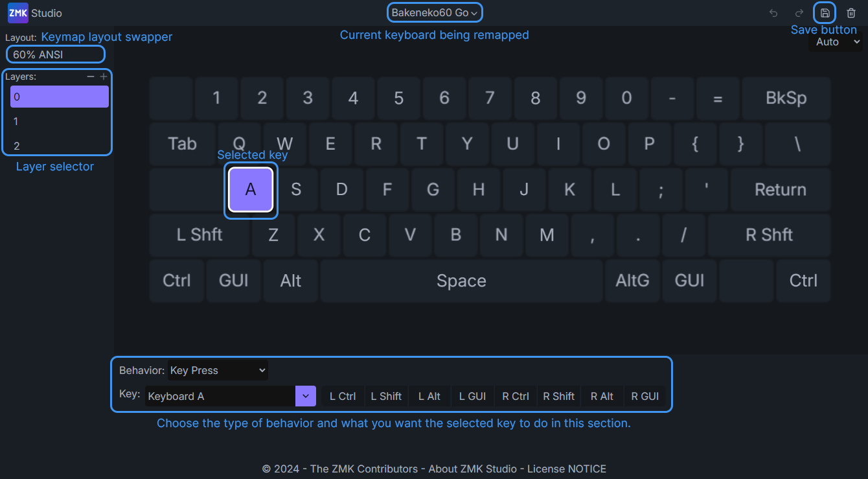Click the ZMK Studio logo
This screenshot has width=868, height=479.
[x=18, y=13]
